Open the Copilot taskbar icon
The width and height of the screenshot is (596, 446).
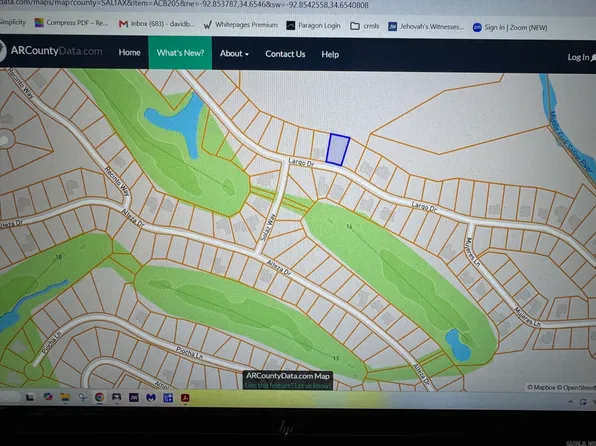(48, 397)
